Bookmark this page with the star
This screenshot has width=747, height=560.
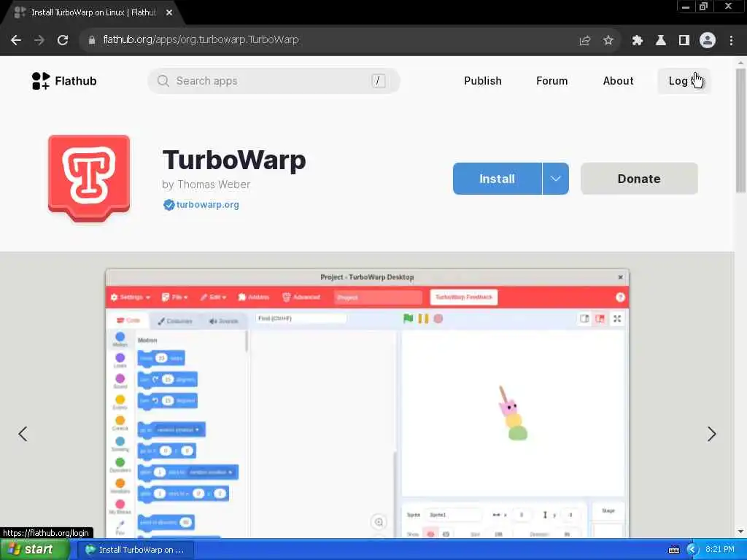608,41
